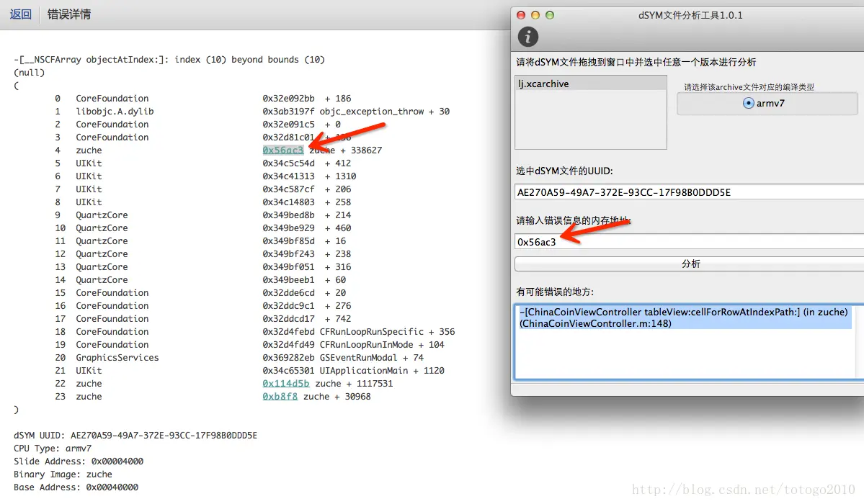
Task: Open the 0x56ac3 address link
Action: [x=282, y=150]
